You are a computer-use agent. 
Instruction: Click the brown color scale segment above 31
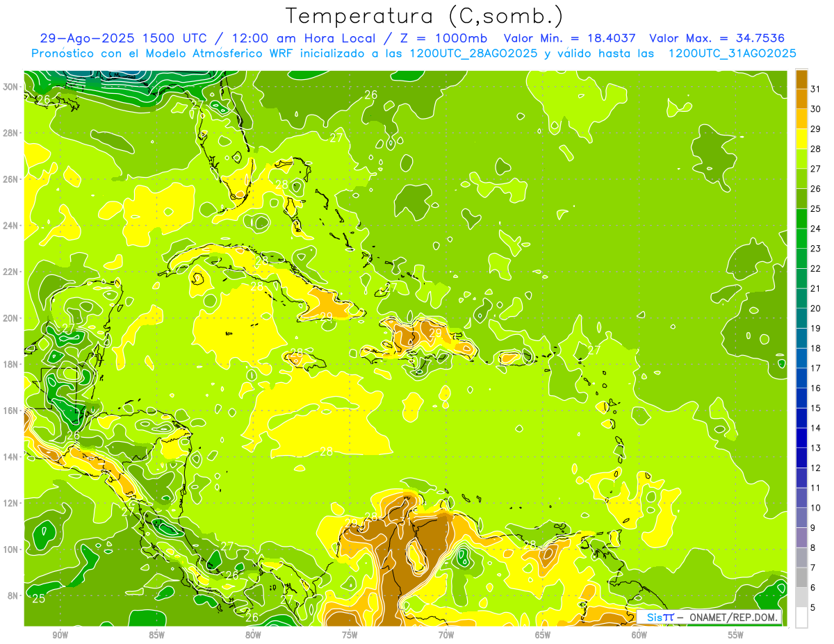pos(801,79)
